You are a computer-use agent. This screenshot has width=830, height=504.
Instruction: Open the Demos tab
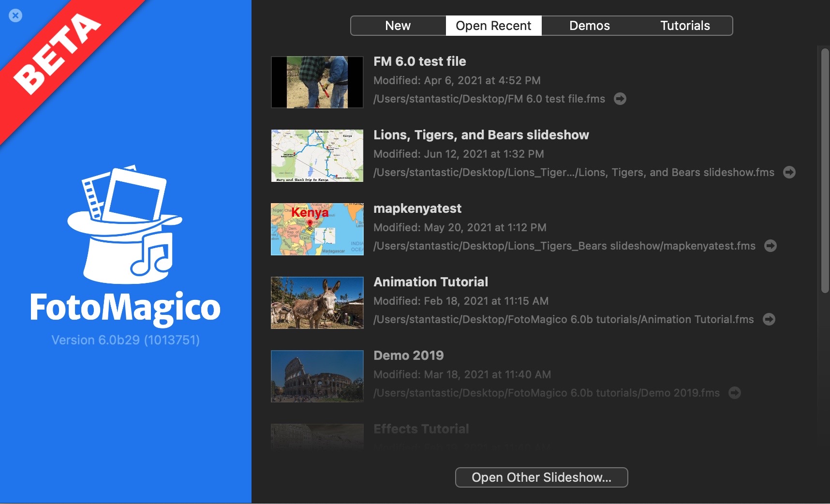589,26
